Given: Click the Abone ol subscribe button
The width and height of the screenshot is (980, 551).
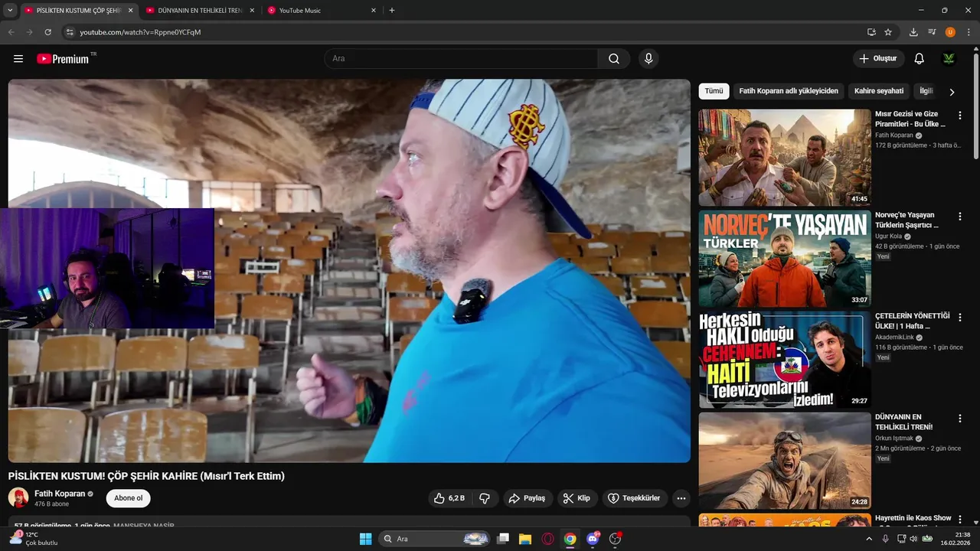Looking at the screenshot, I should coord(129,498).
